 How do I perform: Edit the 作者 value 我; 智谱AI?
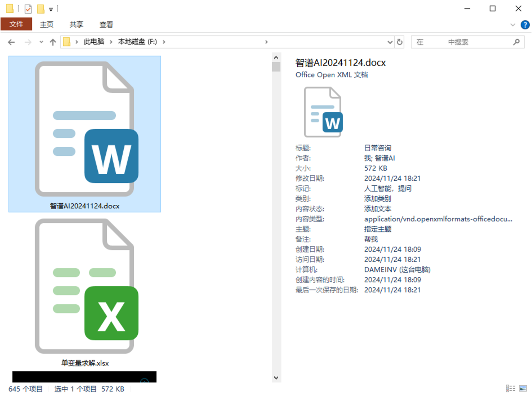click(x=380, y=158)
